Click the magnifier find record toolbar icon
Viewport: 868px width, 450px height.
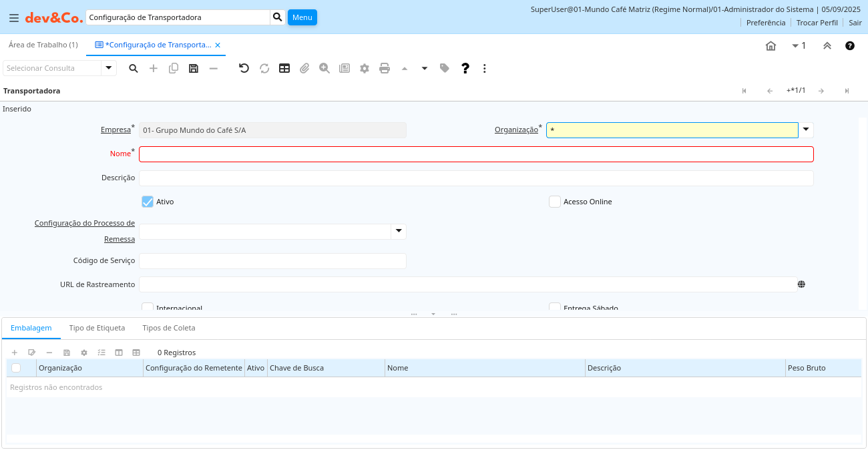[134, 68]
